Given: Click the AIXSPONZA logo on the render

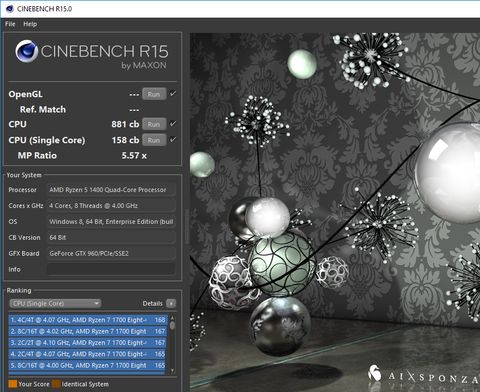Looking at the screenshot, I should tap(423, 375).
